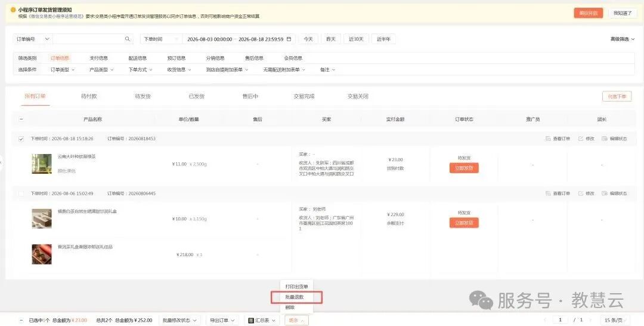
Task: Switch to the 所有订单 tab
Action: point(35,96)
